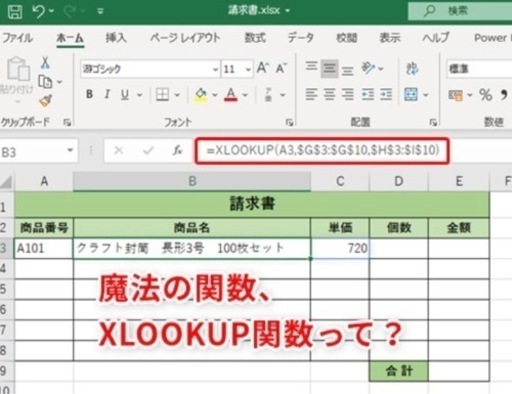Toggle Underline formatting

(125, 95)
